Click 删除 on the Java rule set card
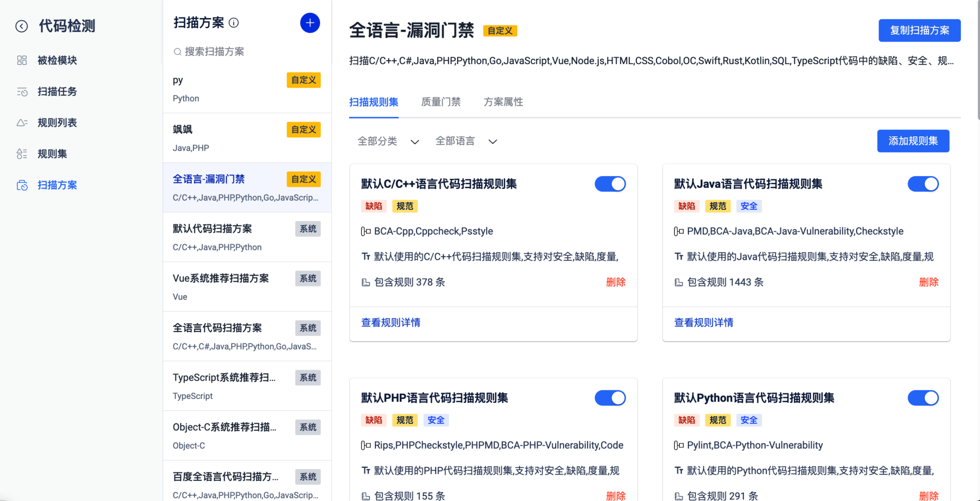This screenshot has height=501, width=980. [929, 282]
